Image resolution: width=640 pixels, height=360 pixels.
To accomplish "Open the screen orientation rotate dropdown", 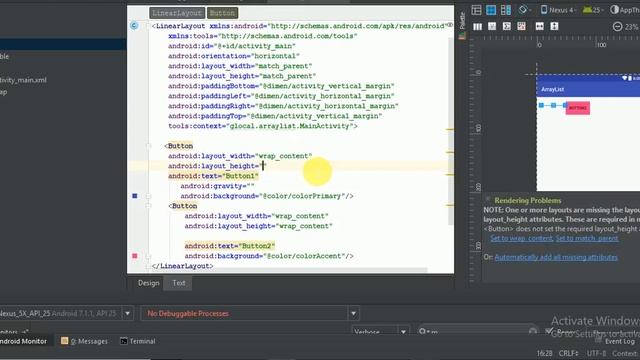I will (x=524, y=10).
